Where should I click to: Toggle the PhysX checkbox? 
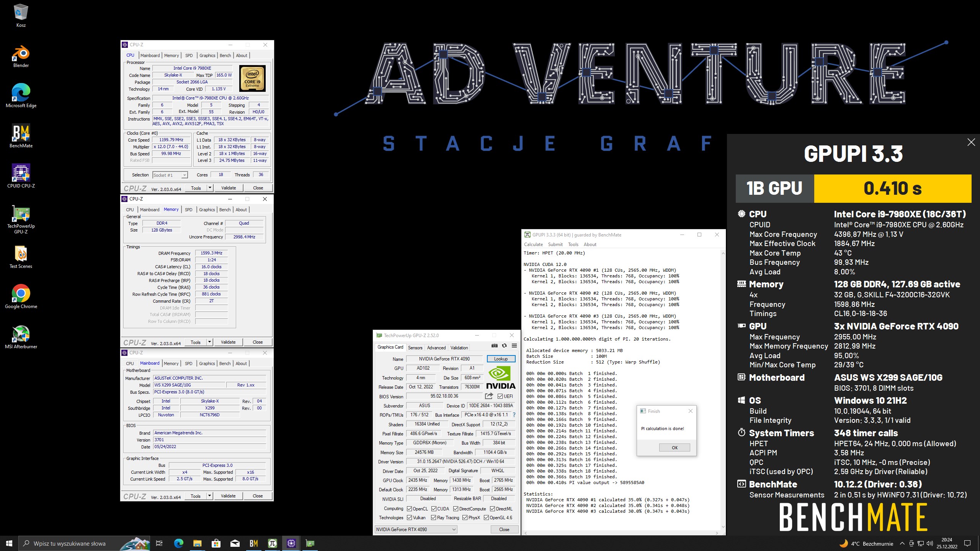pyautogui.click(x=465, y=518)
